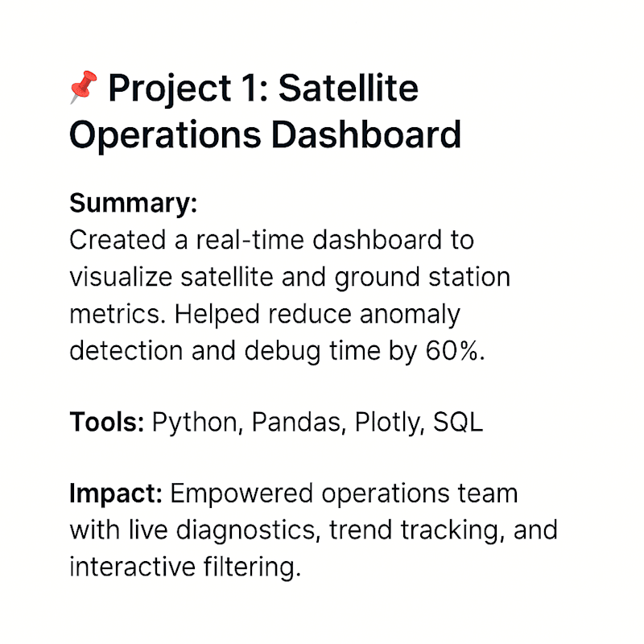Click the word "visualize" in the summary
This screenshot has width=644, height=644.
coord(121,277)
